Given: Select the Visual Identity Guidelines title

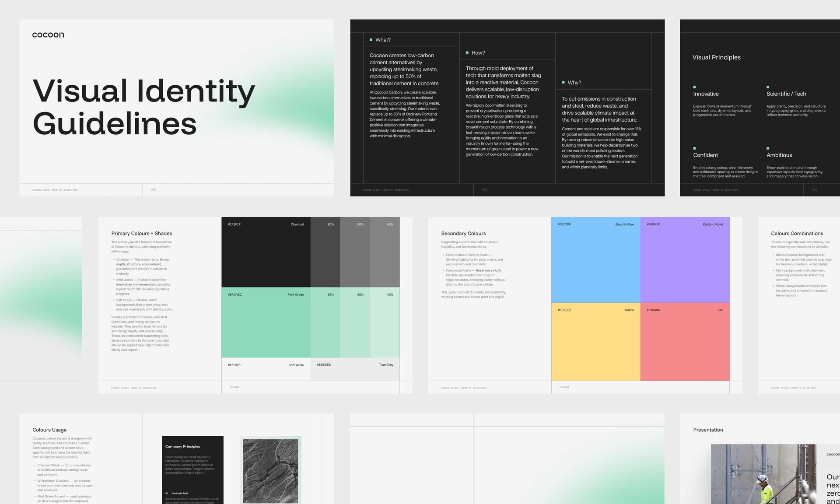Looking at the screenshot, I should click(x=144, y=107).
